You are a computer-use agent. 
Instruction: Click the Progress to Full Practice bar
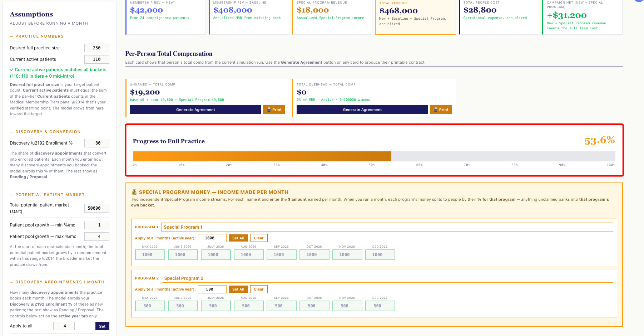coord(374,156)
